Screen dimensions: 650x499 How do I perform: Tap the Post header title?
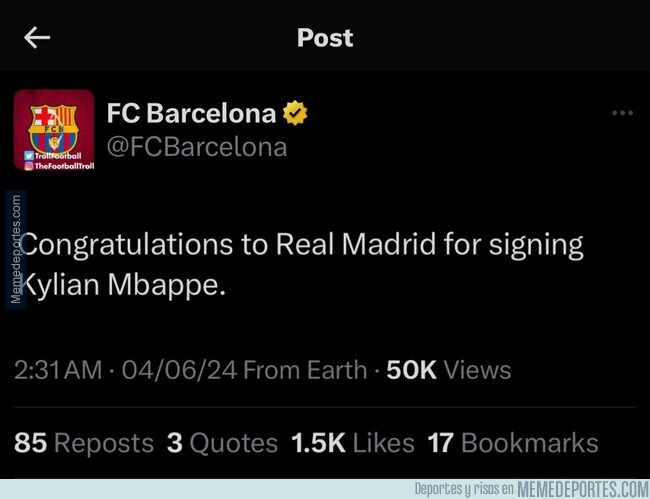(325, 38)
